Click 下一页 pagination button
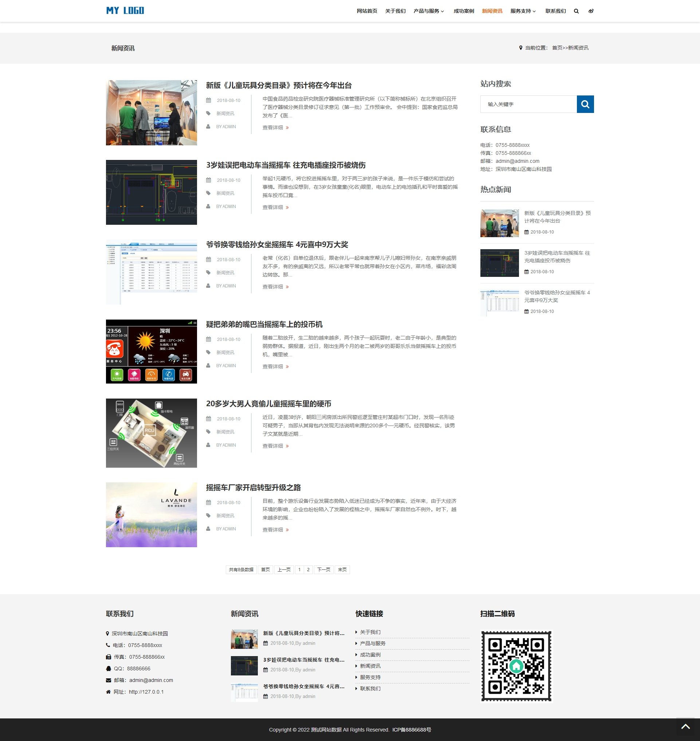This screenshot has height=741, width=700. pyautogui.click(x=323, y=570)
